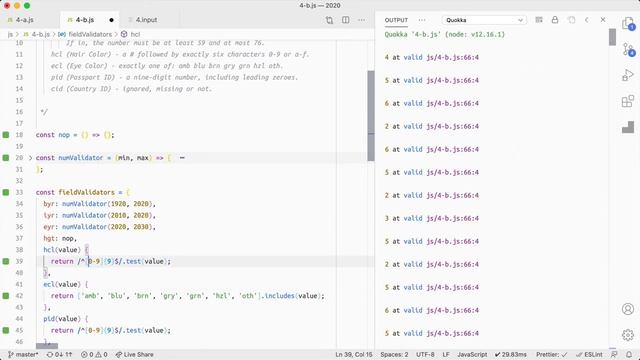Toggle output scroll lock
Screen dimensions: 640x360
point(555,20)
